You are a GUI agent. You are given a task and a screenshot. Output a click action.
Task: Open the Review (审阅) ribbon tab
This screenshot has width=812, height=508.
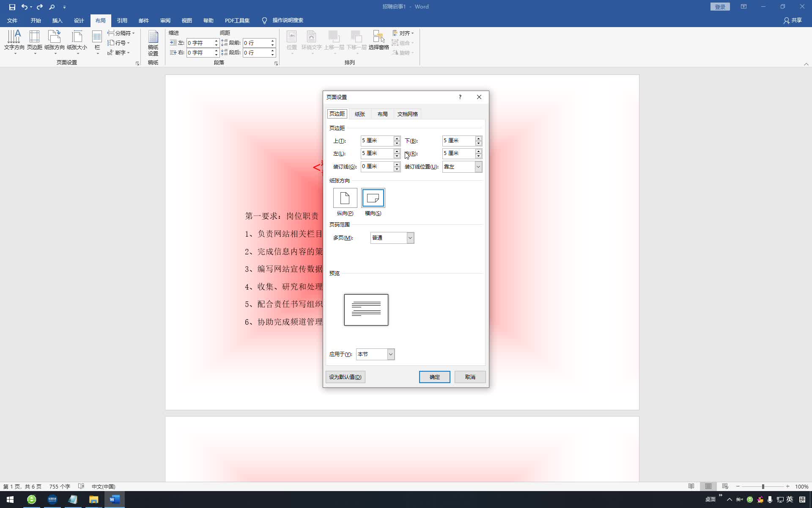coord(165,20)
